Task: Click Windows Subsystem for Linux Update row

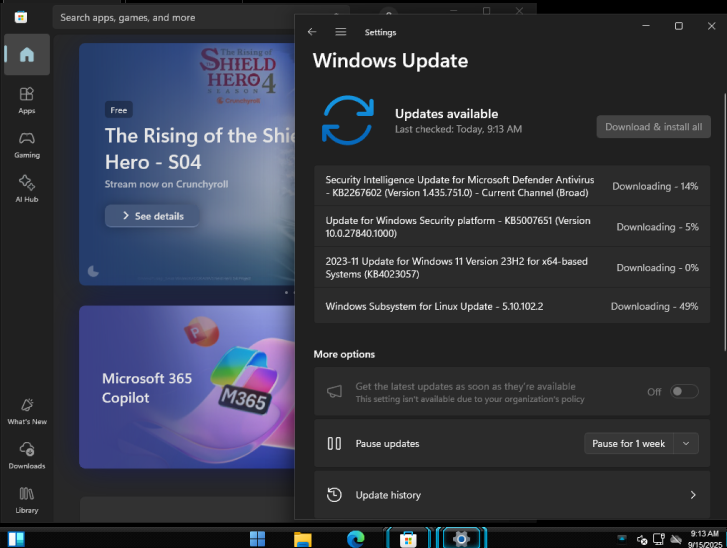Action: click(x=512, y=306)
